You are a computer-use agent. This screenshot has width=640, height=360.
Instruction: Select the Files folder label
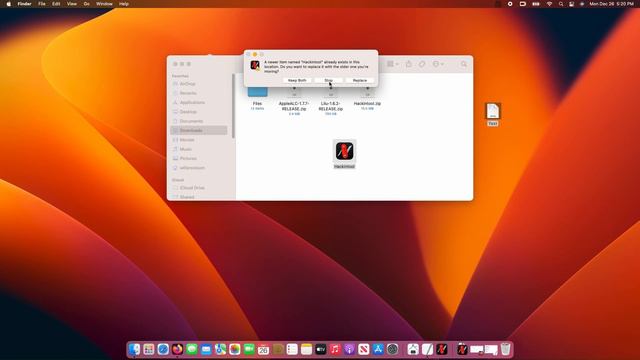(257, 104)
